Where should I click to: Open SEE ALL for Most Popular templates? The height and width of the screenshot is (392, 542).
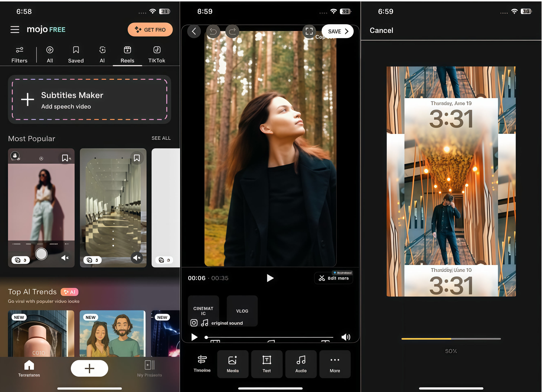[x=161, y=138]
